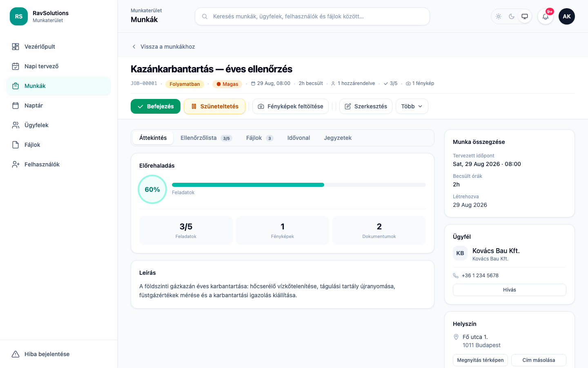The image size is (588, 368).
Task: Switch to dark theme moon icon
Action: tap(512, 16)
